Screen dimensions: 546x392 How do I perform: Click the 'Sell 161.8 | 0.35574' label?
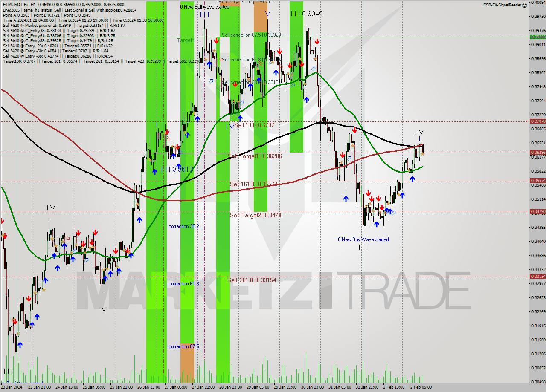[254, 184]
